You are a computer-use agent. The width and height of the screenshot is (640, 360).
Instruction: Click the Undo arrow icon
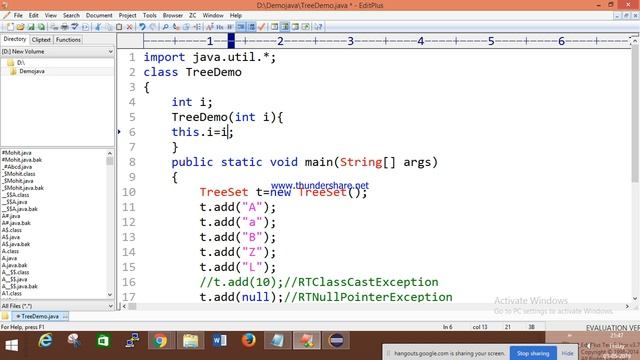[x=142, y=27]
